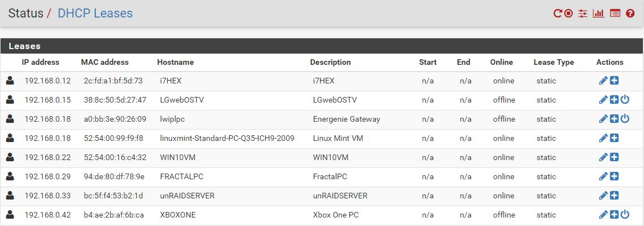Open the help question mark icon
644x226 pixels.
630,14
